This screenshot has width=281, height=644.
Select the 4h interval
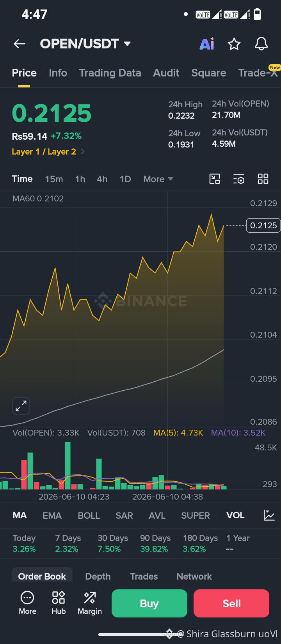pyautogui.click(x=102, y=179)
